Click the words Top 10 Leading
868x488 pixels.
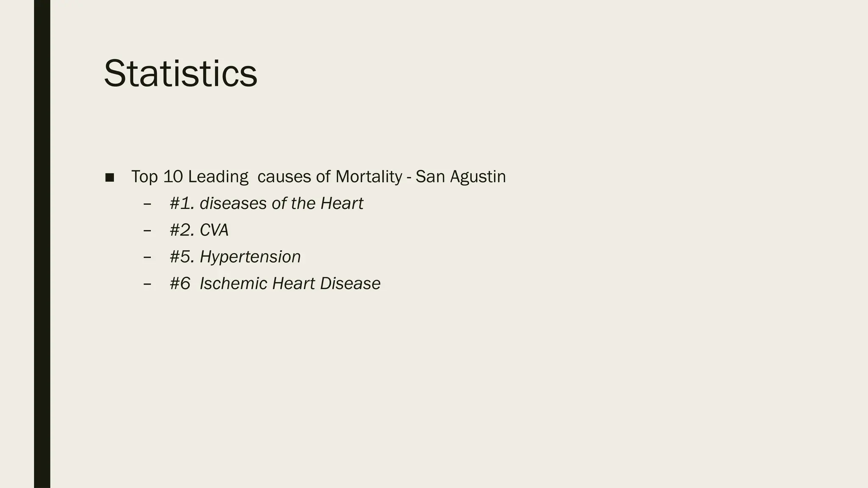tap(189, 177)
